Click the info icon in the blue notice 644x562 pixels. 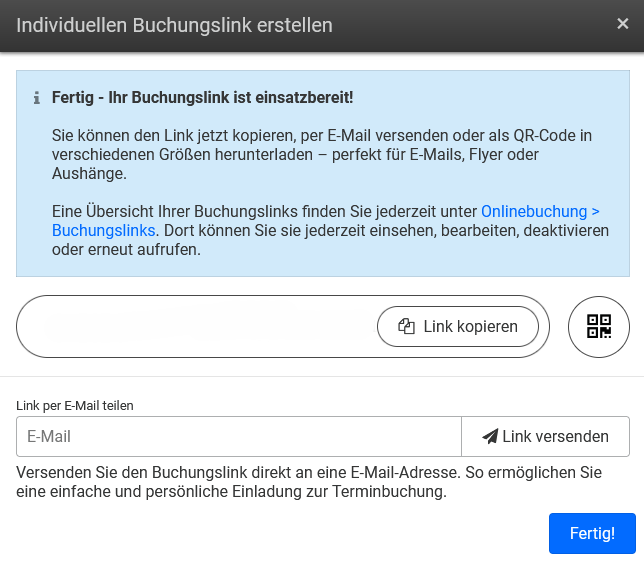click(x=37, y=98)
